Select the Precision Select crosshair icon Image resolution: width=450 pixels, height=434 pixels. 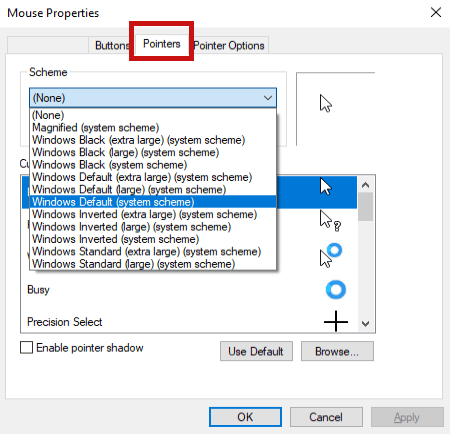(336, 321)
